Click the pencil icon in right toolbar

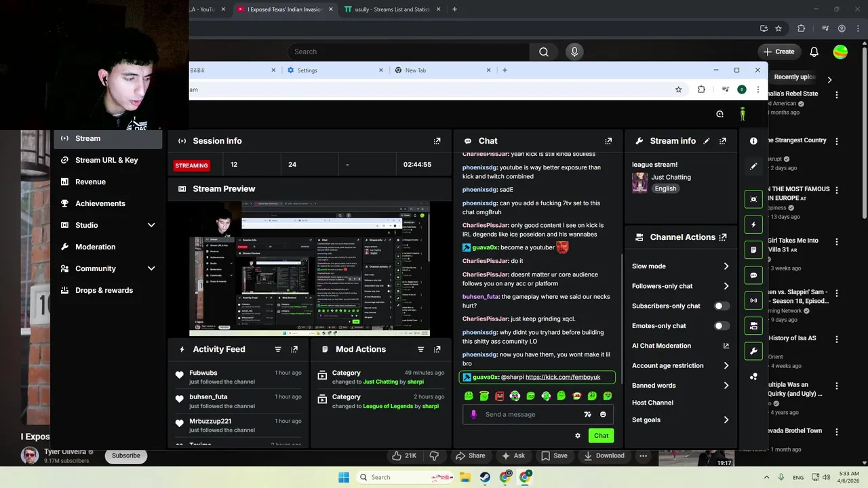[753, 166]
